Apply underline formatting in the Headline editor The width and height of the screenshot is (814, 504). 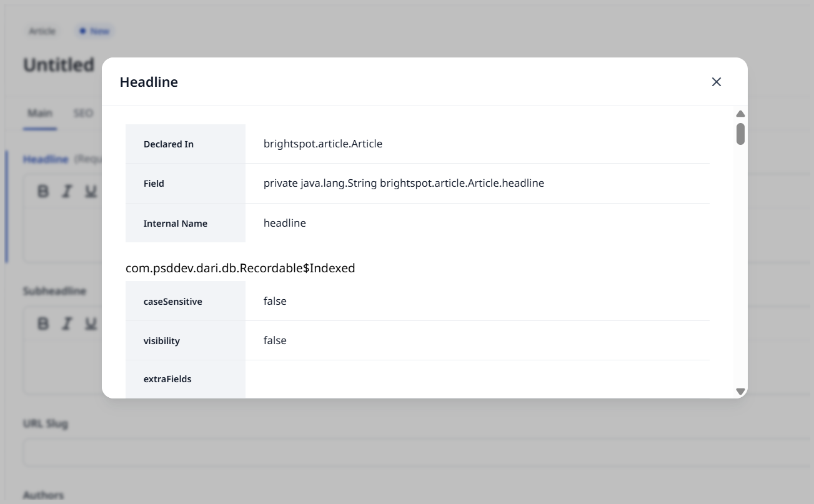[90, 192]
